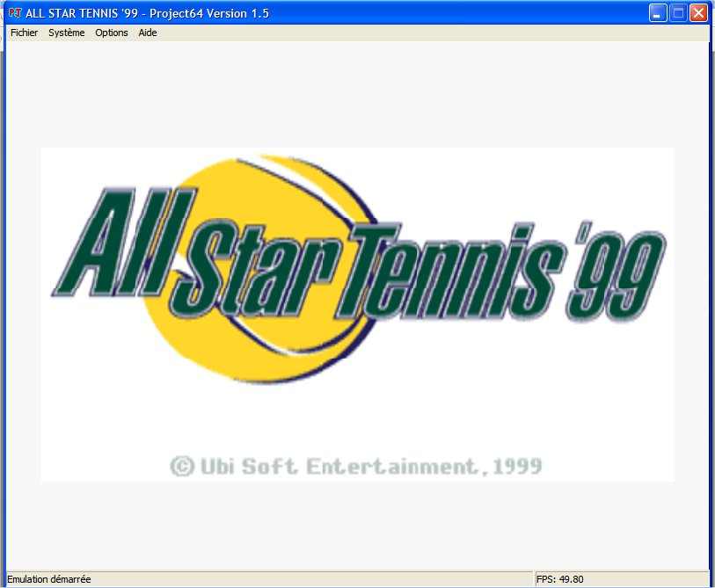Open the Système menu
Image resolution: width=715 pixels, height=588 pixels.
(x=67, y=33)
